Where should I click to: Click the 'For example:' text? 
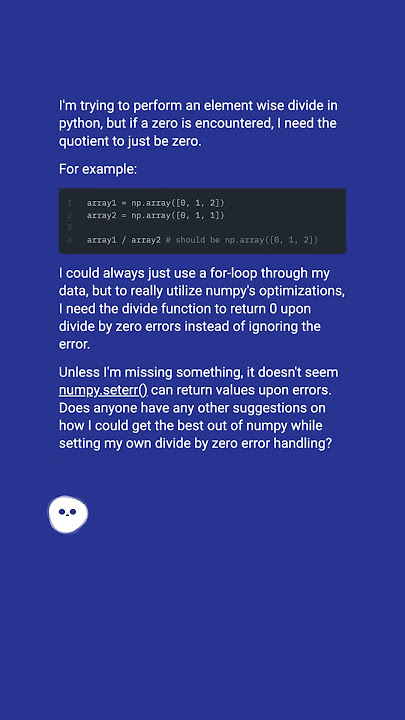coord(98,169)
